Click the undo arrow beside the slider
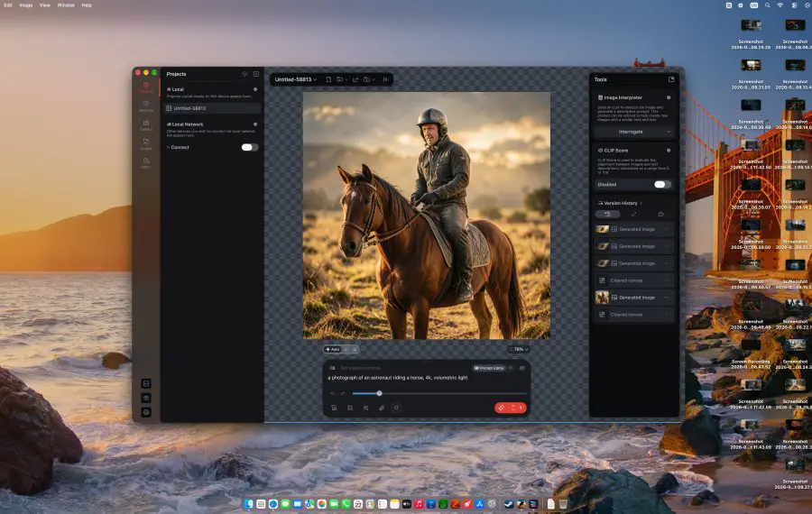812x514 pixels. (x=332, y=393)
